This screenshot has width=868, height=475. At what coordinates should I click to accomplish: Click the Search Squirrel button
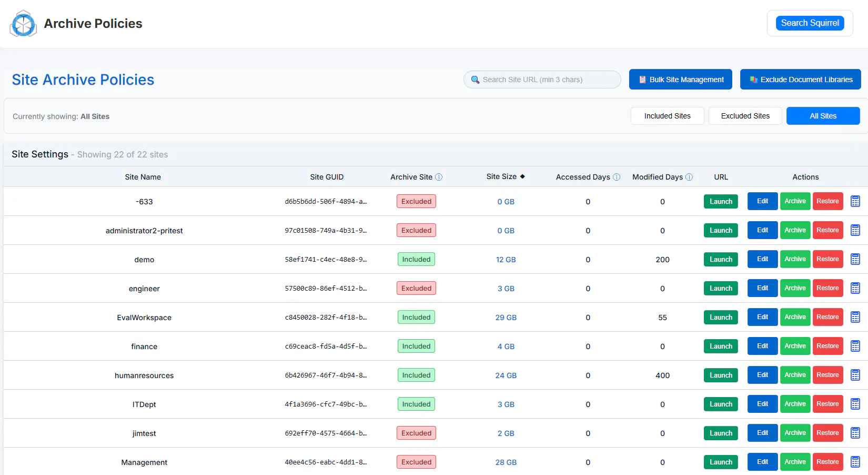810,23
